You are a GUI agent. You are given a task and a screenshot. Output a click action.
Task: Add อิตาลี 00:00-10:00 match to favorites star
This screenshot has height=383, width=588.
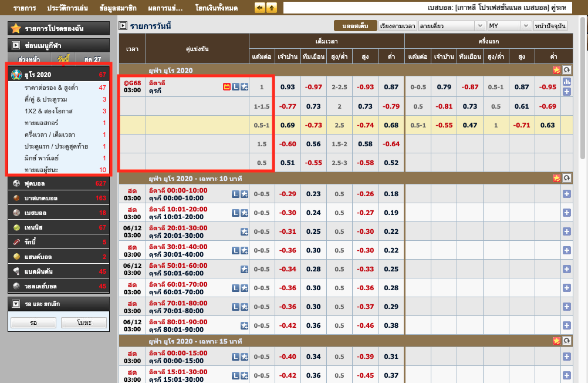(x=244, y=194)
